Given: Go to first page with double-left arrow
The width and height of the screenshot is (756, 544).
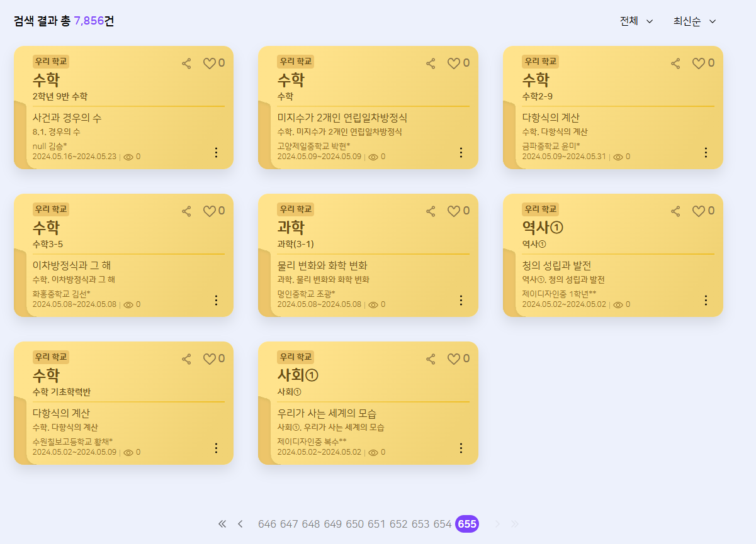Looking at the screenshot, I should pos(222,524).
